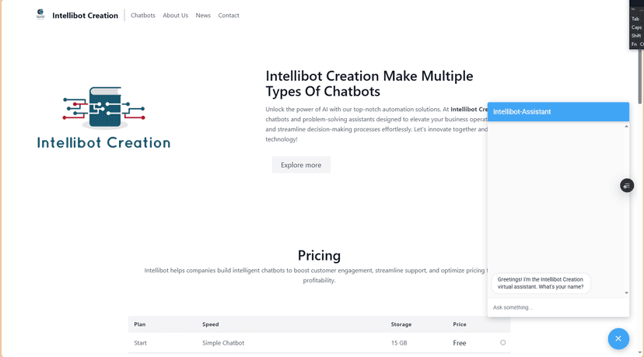The width and height of the screenshot is (644, 357).
Task: Open the Chatbots nav menu item
Action: click(143, 16)
